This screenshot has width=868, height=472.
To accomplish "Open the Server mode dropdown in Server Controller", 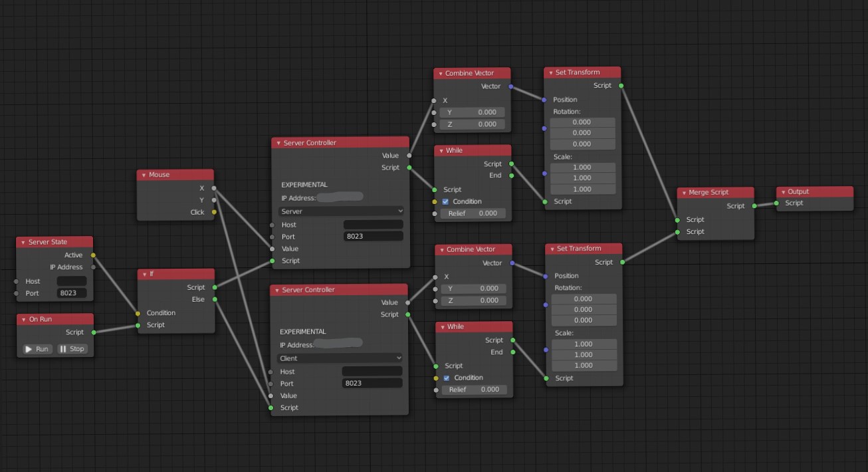I will click(341, 211).
